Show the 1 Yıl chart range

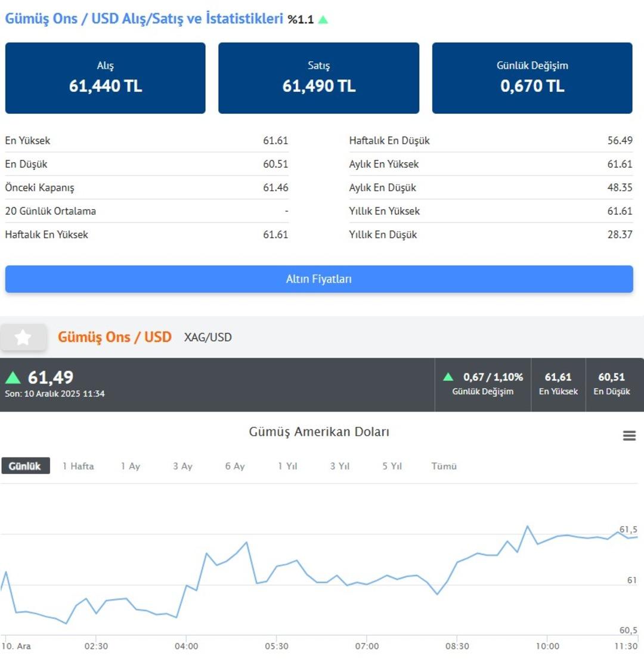coord(287,466)
